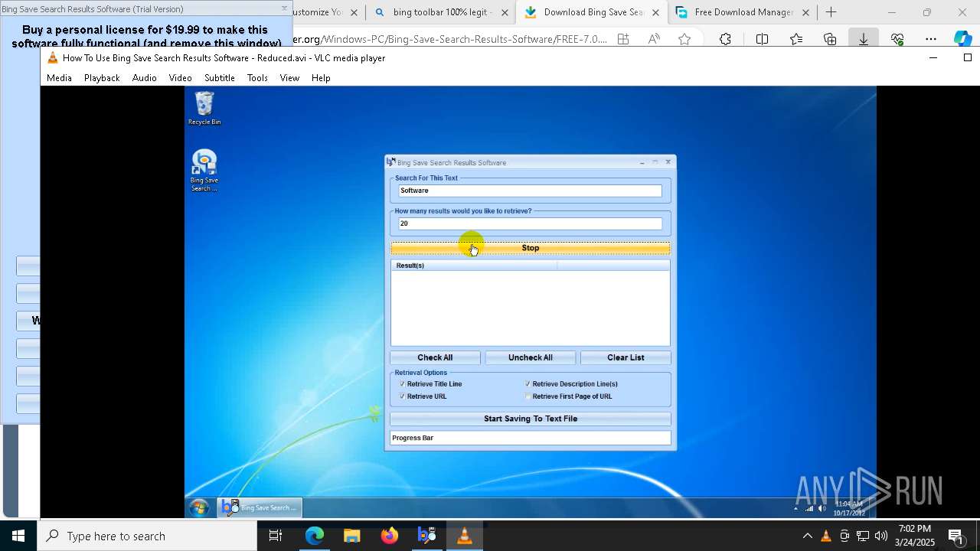This screenshot has width=980, height=551.
Task: Open network status tray icon
Action: tap(863, 536)
